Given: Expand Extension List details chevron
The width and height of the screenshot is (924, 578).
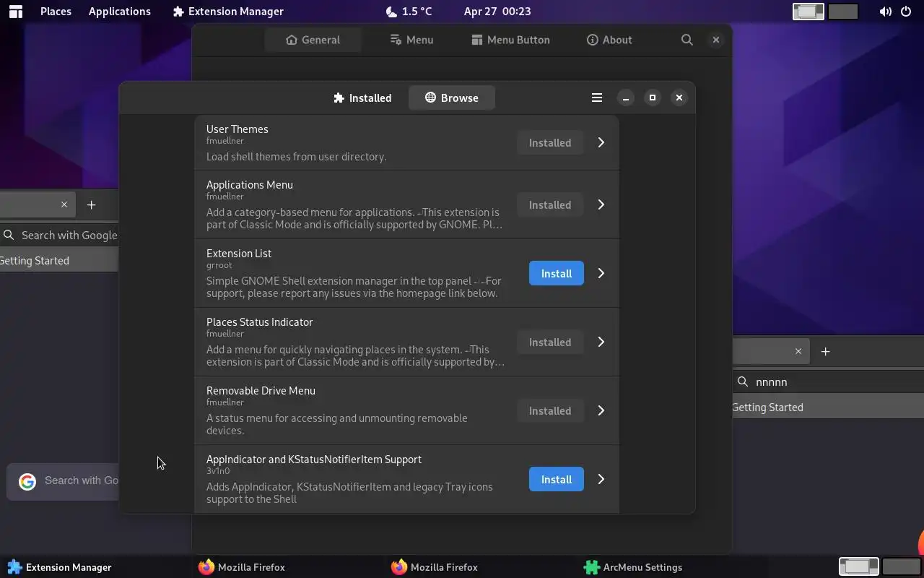Looking at the screenshot, I should (601, 273).
